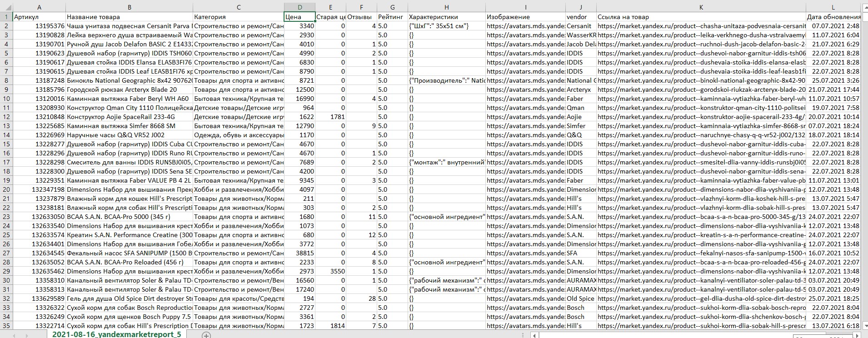Select the 'Наручные часы Q&Q VR52 J002' cell
The height and width of the screenshot is (338, 868).
click(130, 135)
